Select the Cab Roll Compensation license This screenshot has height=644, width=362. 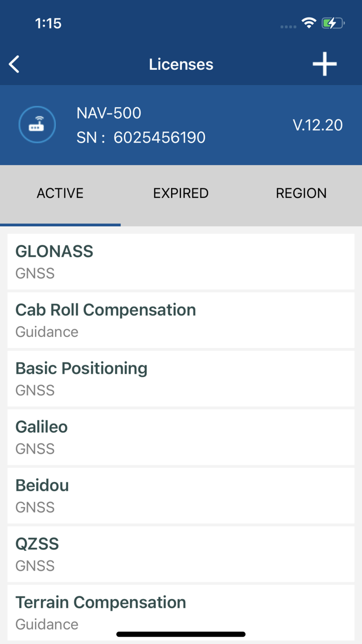click(180, 319)
